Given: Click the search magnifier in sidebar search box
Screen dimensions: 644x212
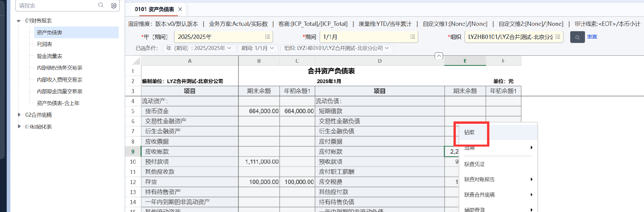Looking at the screenshot, I should [x=101, y=5].
